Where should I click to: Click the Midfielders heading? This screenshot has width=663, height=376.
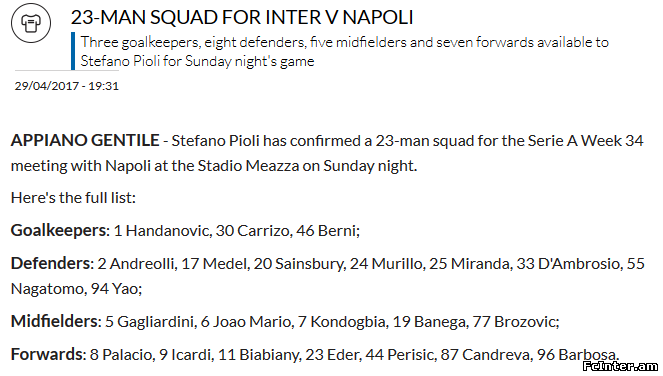coord(56,321)
